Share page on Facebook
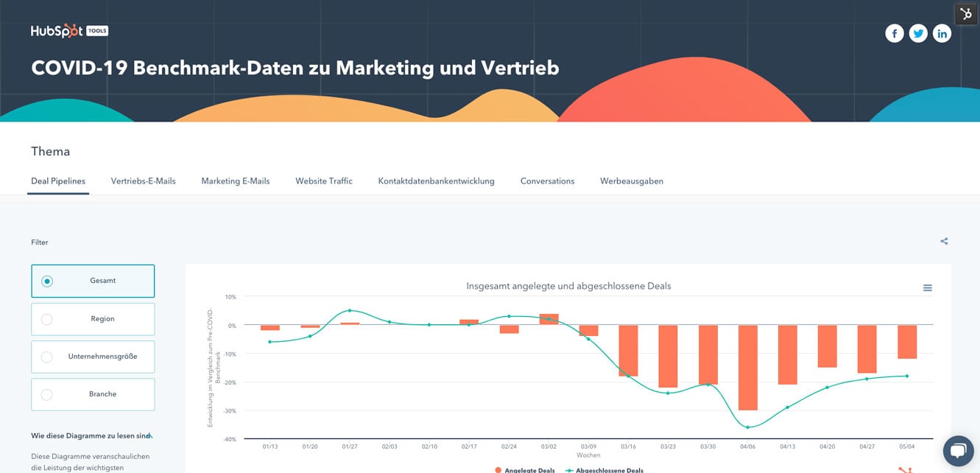This screenshot has height=473, width=980. click(895, 33)
